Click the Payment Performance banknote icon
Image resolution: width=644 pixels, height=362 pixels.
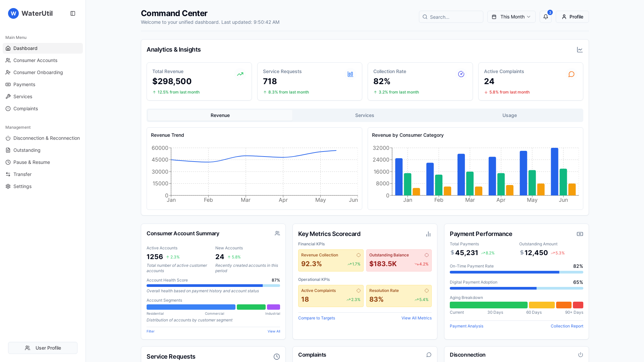click(x=580, y=234)
